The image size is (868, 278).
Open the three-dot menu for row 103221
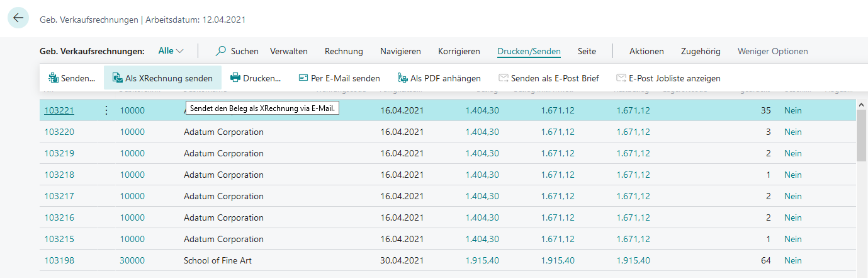tap(106, 110)
